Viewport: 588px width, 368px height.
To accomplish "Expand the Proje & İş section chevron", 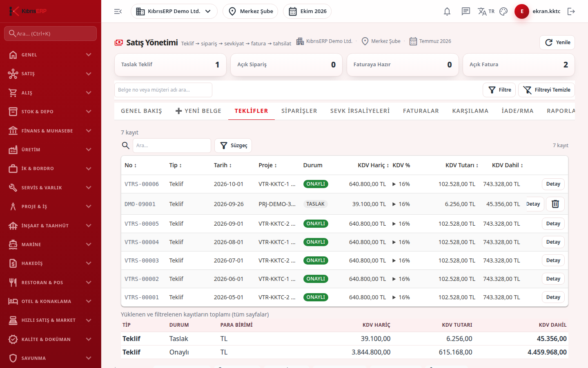I will tap(89, 206).
